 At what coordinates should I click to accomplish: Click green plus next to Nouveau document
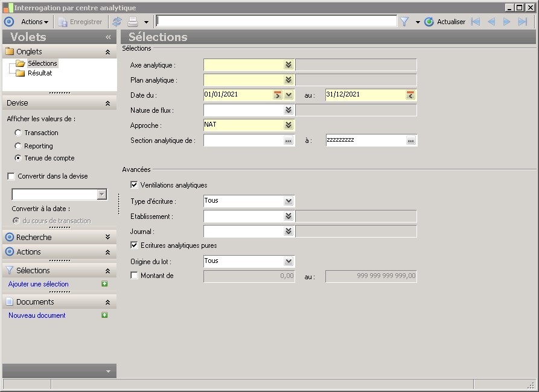click(x=104, y=315)
